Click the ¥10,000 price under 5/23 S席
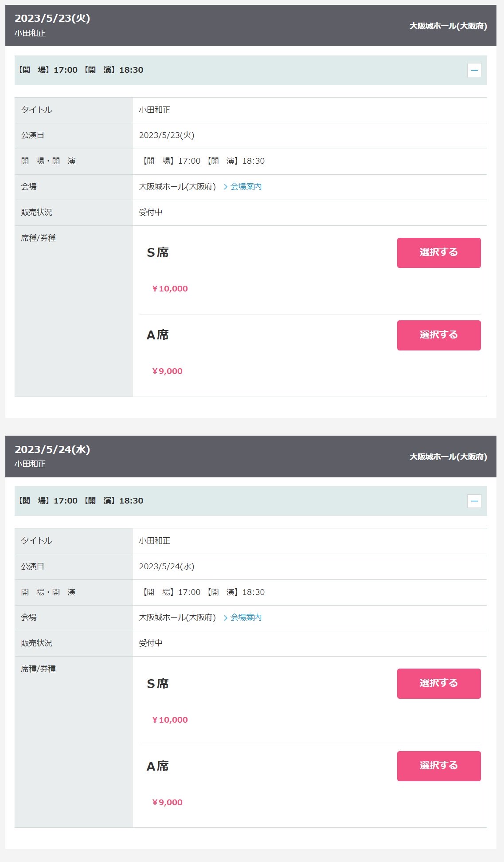The image size is (504, 862). (x=170, y=289)
